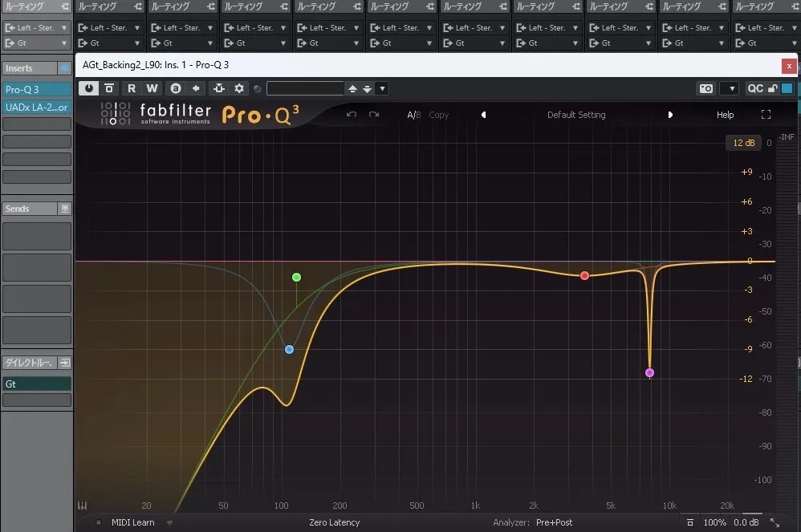Load the previous preset with left arrow

(484, 115)
